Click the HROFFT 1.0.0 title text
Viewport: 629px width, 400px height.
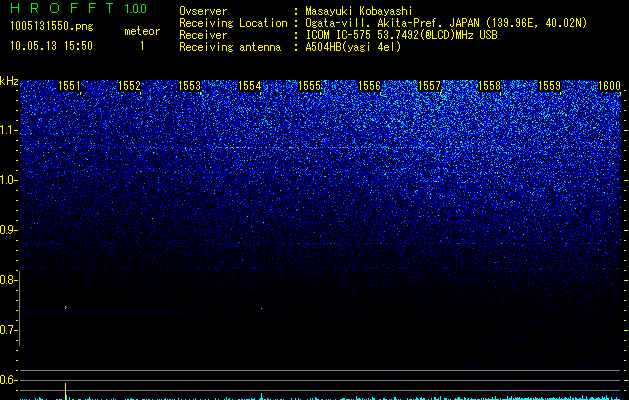tap(79, 8)
